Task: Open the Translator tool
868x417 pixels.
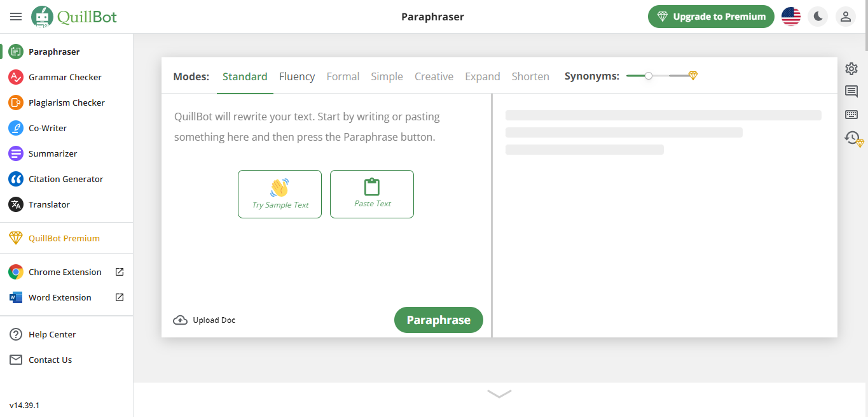Action: point(49,204)
